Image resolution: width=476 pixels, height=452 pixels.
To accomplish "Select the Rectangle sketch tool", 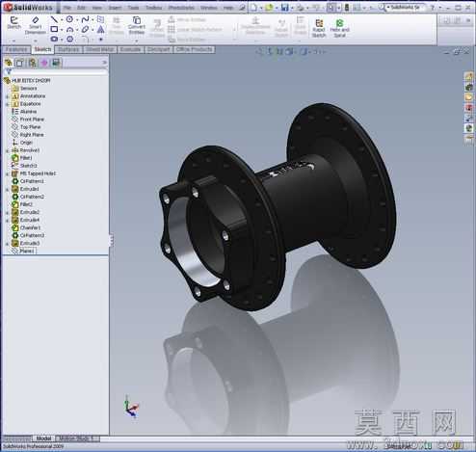I will [54, 30].
